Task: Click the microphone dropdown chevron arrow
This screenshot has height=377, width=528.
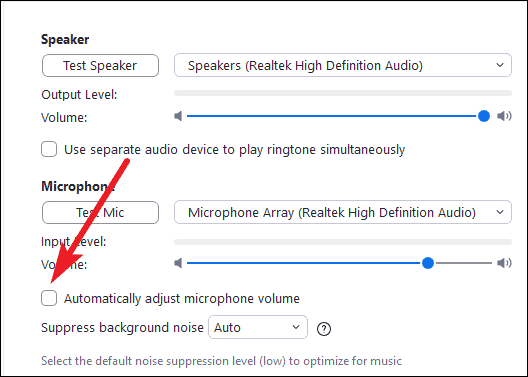Action: pos(500,212)
